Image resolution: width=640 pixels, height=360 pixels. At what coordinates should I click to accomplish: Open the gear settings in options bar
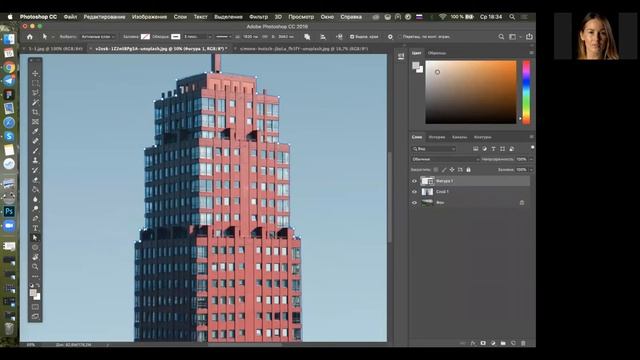tap(390, 37)
